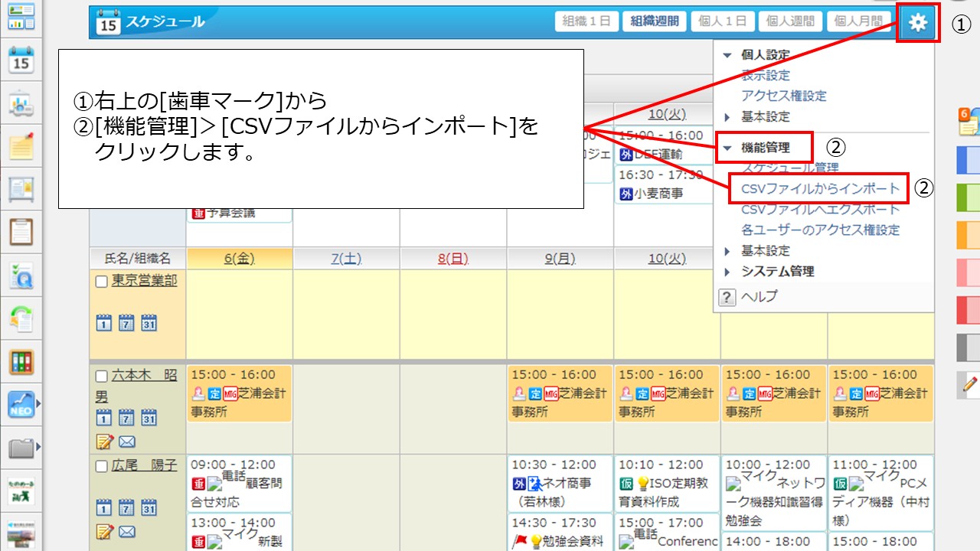Collapse the 個人設定 section

pos(727,55)
